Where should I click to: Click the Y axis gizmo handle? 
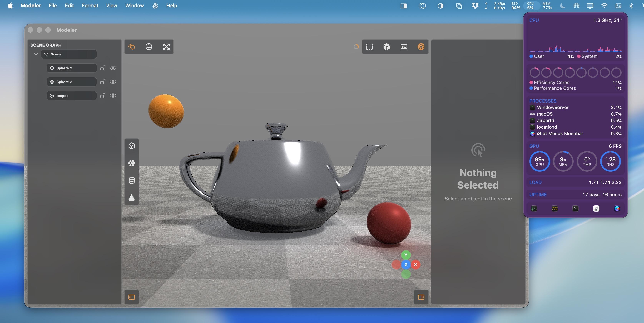406,255
